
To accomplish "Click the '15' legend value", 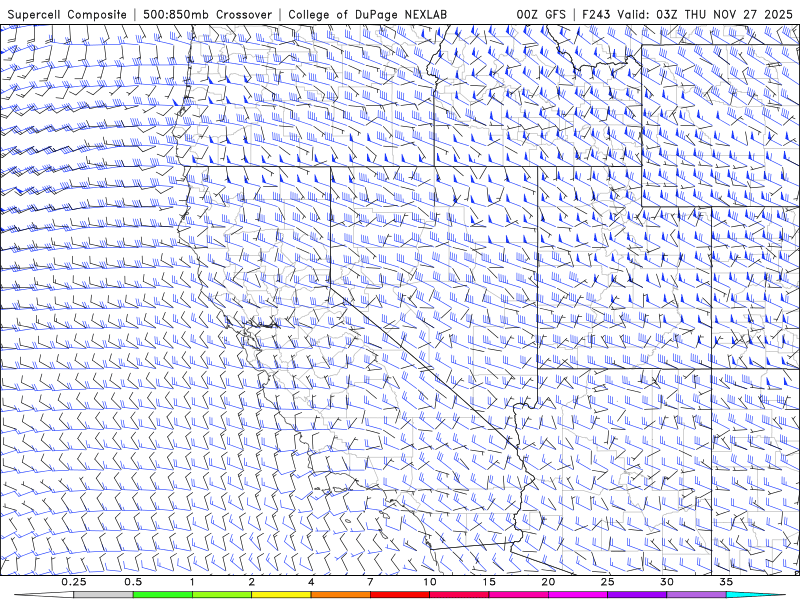I will (489, 582).
